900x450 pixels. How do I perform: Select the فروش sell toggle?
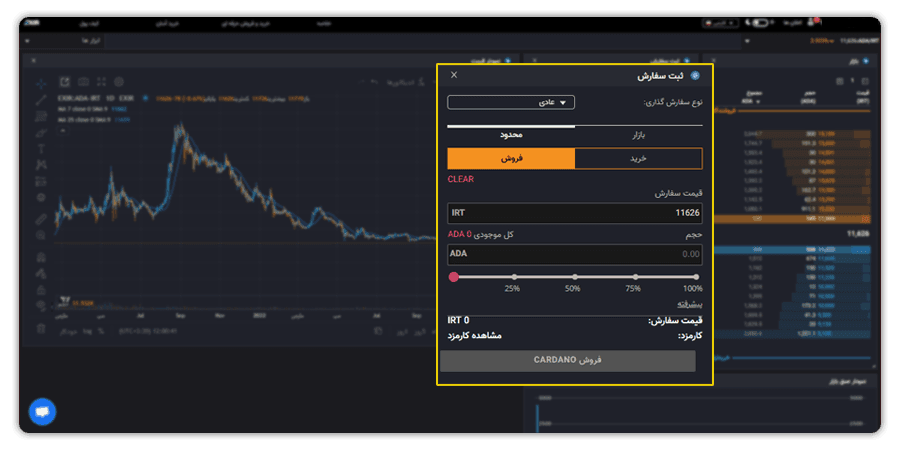tap(511, 158)
